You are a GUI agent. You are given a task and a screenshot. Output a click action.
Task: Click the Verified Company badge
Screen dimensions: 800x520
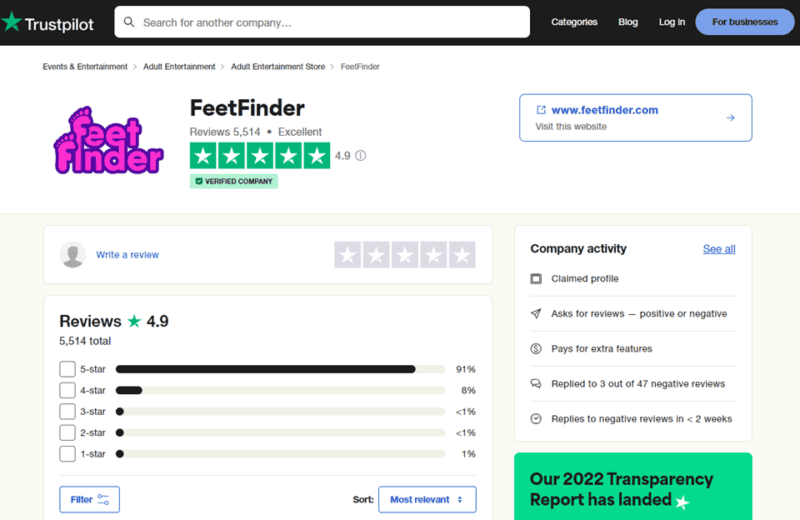234,181
